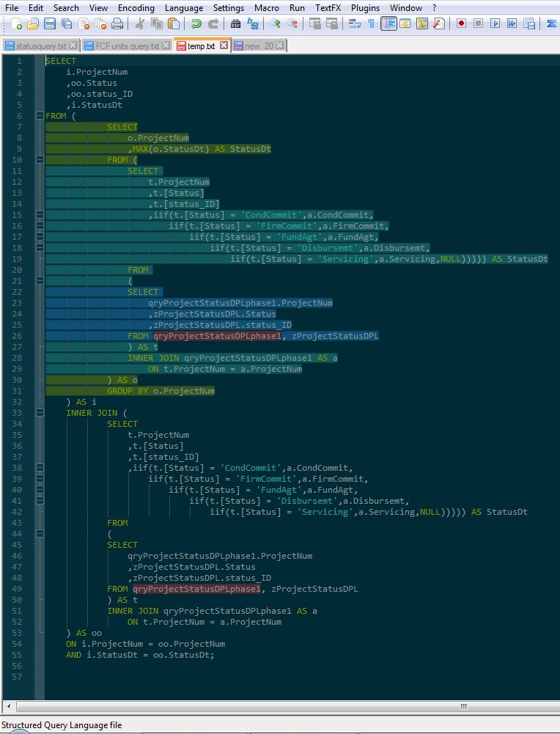Click the Save file toolbar icon
The height and width of the screenshot is (734, 560).
pyautogui.click(x=50, y=23)
